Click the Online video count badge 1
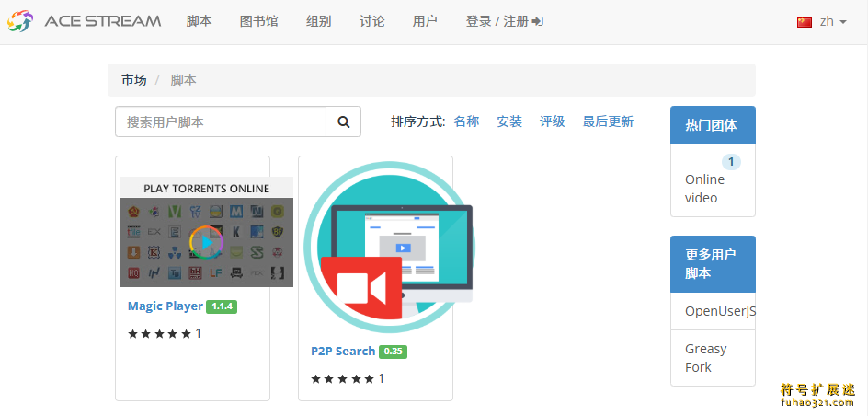This screenshot has width=868, height=416. pos(731,162)
